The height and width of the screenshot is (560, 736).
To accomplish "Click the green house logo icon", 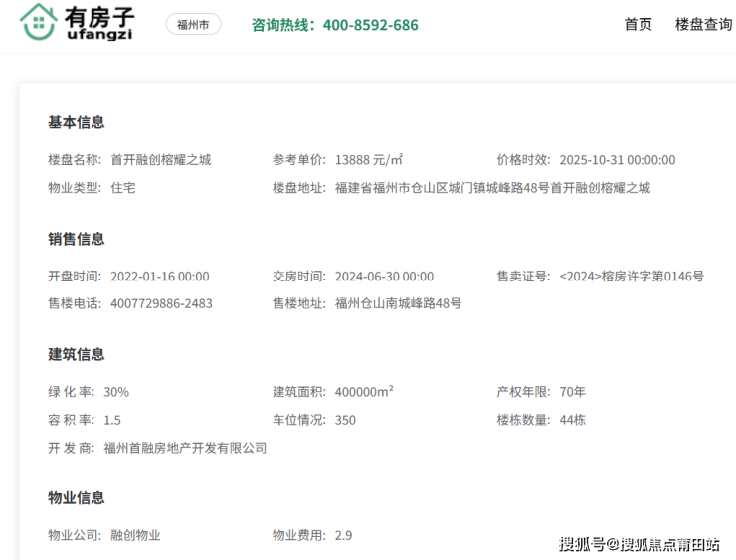I will 39,22.
